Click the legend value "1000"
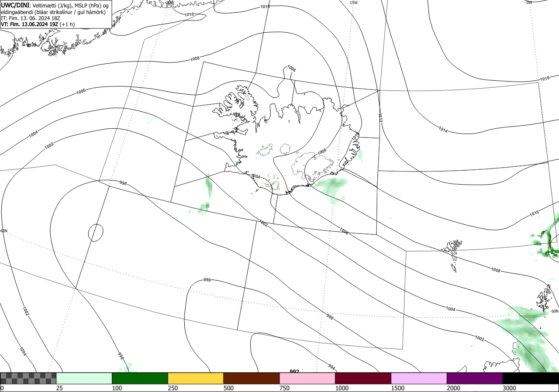 coord(342,388)
